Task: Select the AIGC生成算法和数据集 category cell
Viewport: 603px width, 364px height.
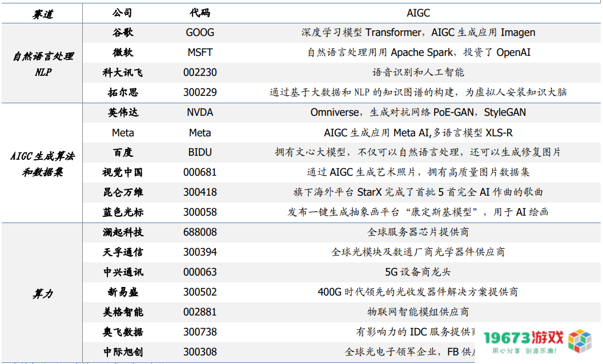Action: [43, 164]
